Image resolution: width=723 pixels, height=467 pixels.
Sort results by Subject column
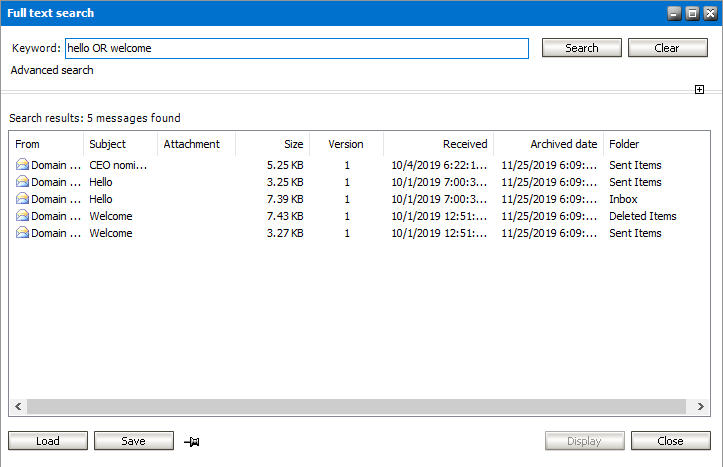click(x=120, y=144)
